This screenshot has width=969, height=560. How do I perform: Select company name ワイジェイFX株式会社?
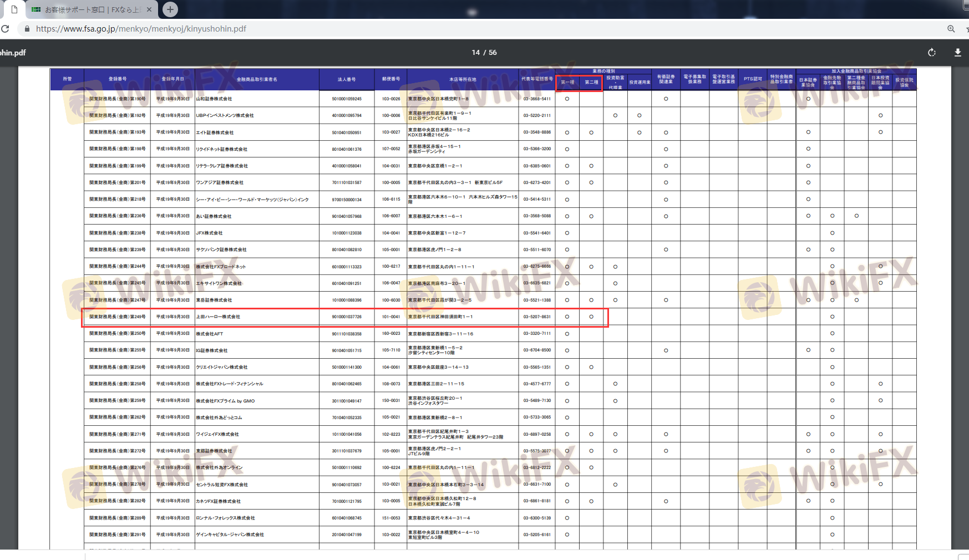click(x=217, y=434)
